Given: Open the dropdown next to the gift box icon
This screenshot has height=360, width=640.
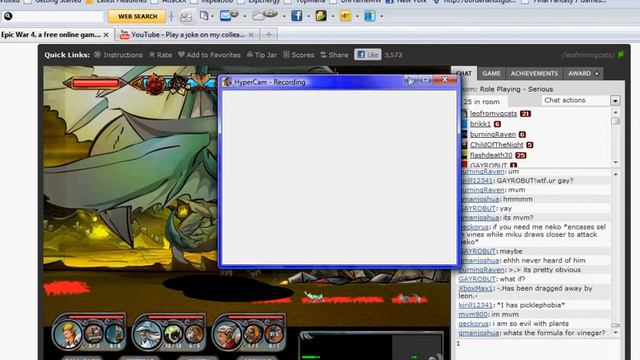Looking at the screenshot, I should point(382,16).
